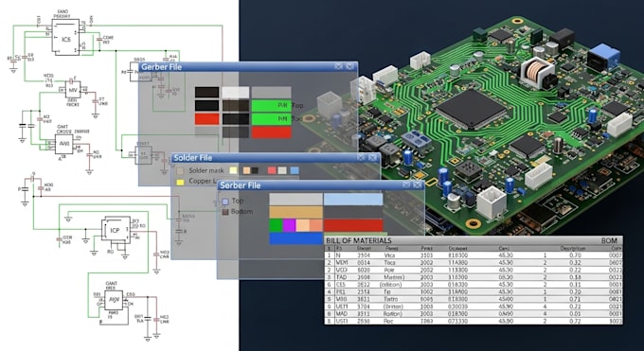This screenshot has height=351, width=644.
Task: Select the BOM cell reading (oditcon)
Action: click(x=390, y=285)
